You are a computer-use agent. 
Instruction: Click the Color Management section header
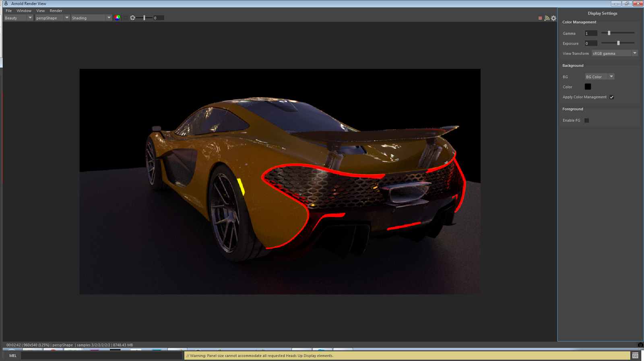point(579,22)
